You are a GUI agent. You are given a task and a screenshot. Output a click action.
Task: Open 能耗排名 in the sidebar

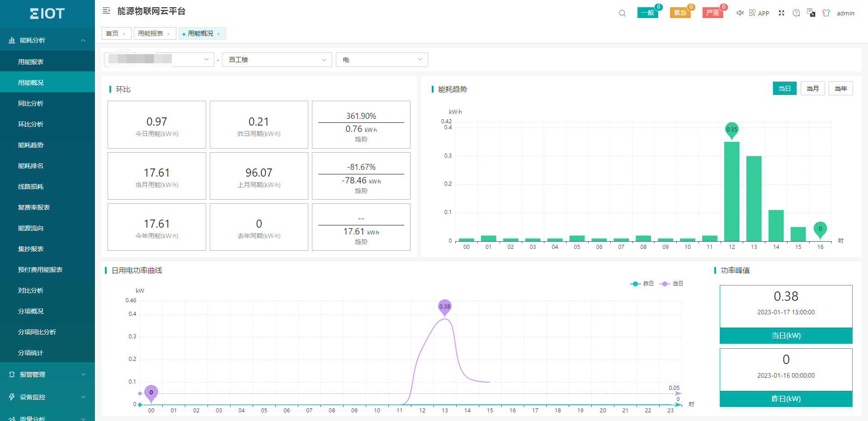[x=47, y=166]
